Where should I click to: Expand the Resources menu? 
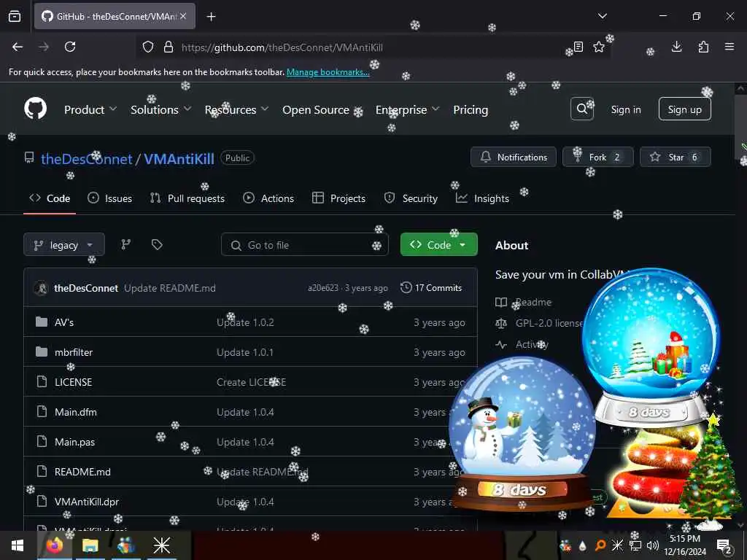pos(237,109)
